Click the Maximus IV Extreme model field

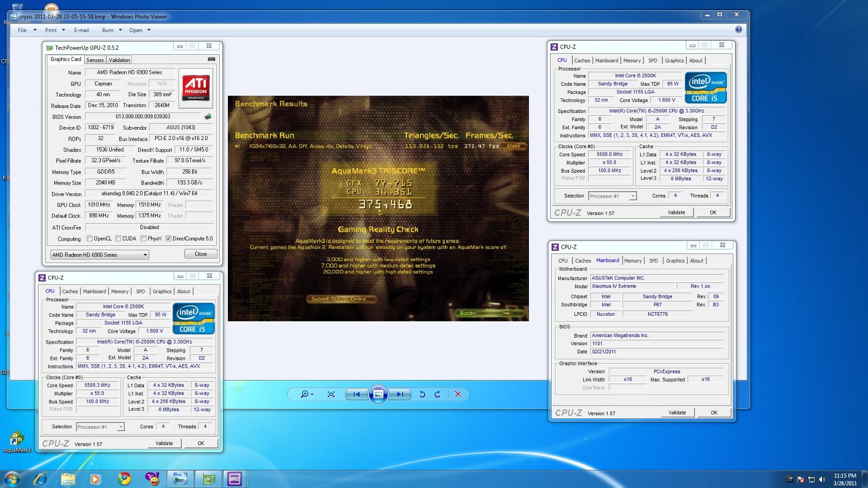(633, 286)
